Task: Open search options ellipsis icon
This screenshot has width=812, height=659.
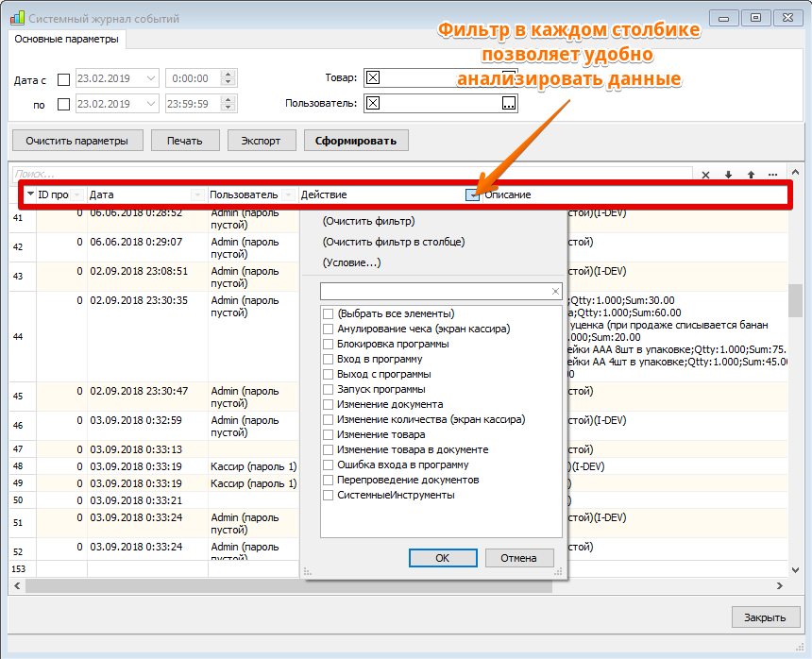Action: tap(772, 175)
